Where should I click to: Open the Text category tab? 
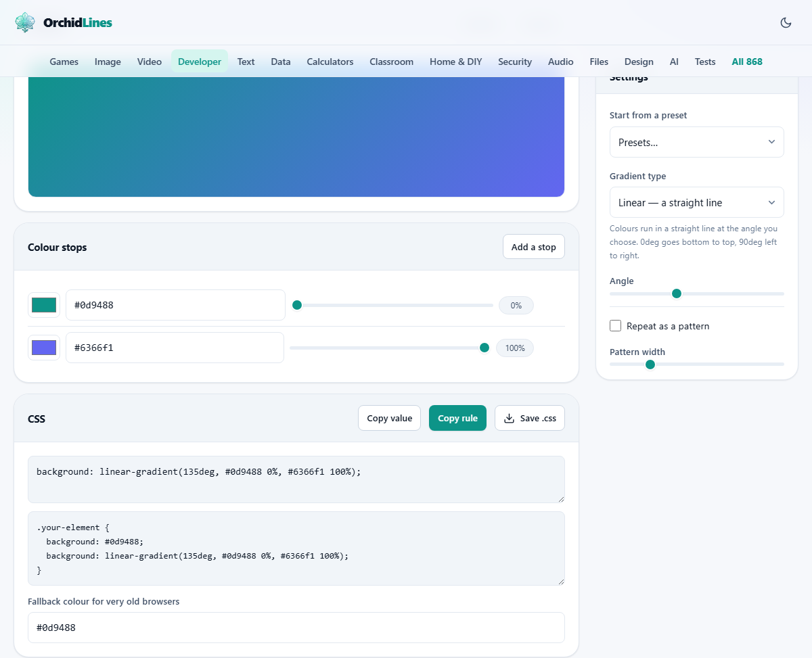point(246,62)
